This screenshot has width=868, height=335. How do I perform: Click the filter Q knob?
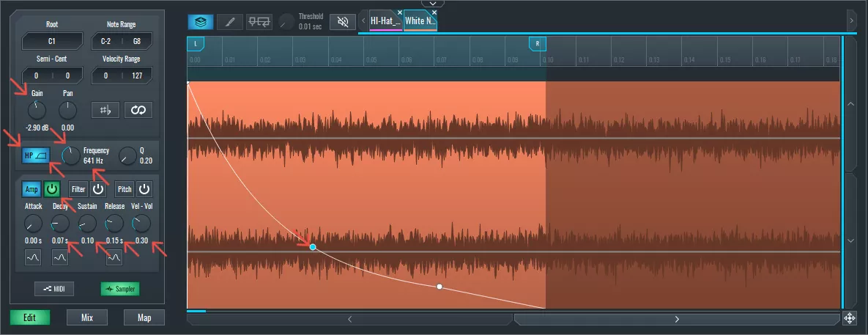pos(128,156)
